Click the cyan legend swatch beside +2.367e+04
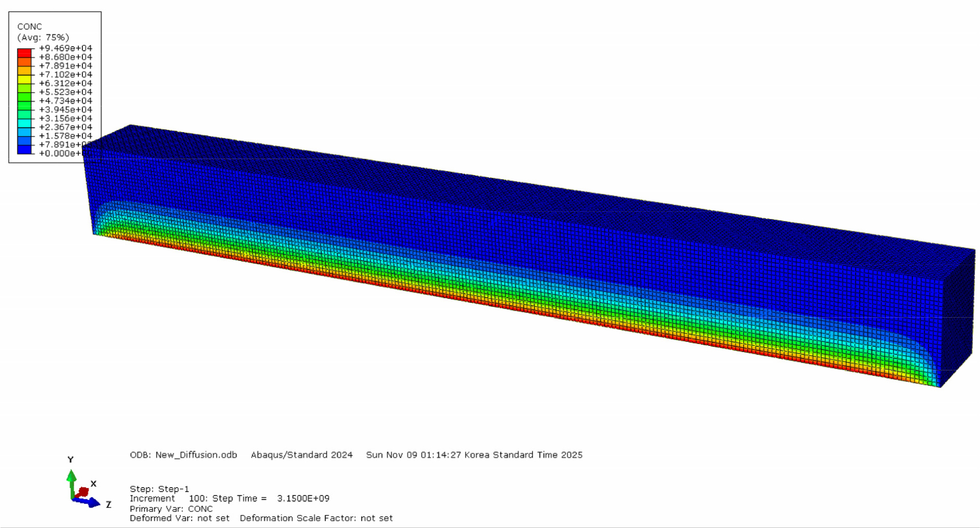The height and width of the screenshot is (528, 980). click(x=25, y=123)
